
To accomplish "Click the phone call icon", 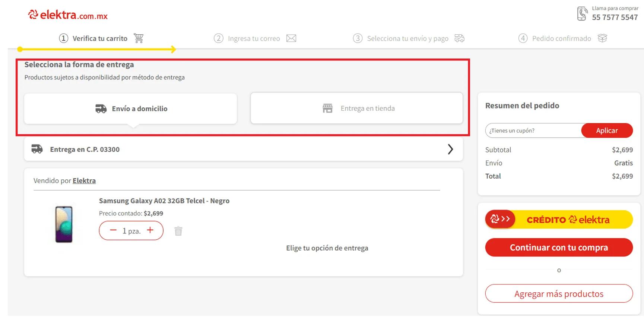I will 582,13.
